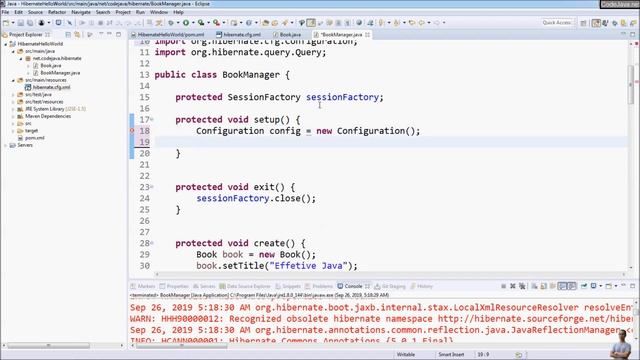The height and width of the screenshot is (360, 640).
Task: Click Collapse All in Project Explorer
Action: [68, 35]
